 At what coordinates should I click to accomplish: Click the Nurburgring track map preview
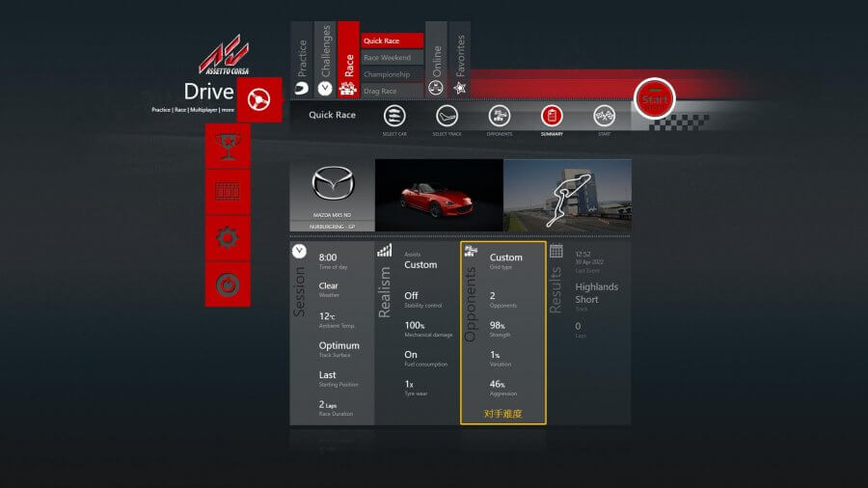click(567, 196)
